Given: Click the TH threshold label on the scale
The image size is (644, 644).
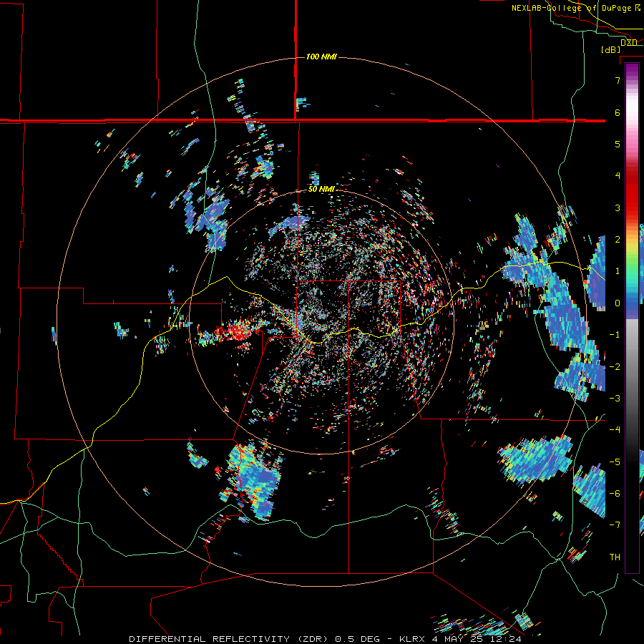Looking at the screenshot, I should (615, 557).
